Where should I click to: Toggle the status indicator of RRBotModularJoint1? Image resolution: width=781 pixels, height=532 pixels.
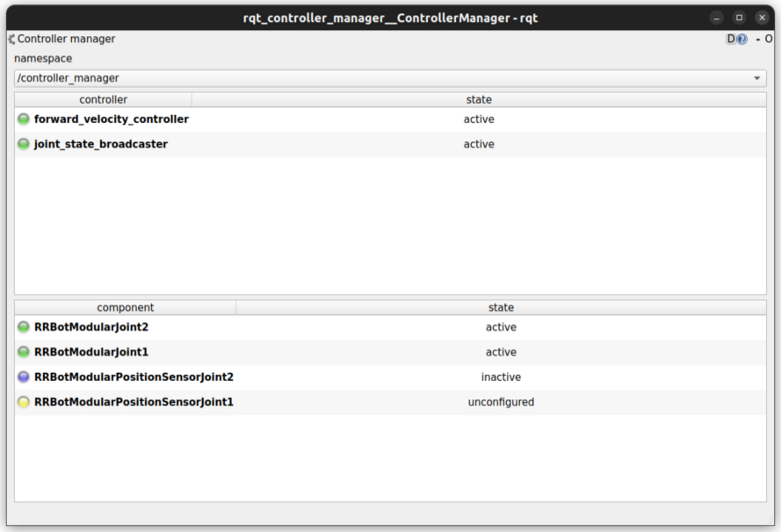22,352
